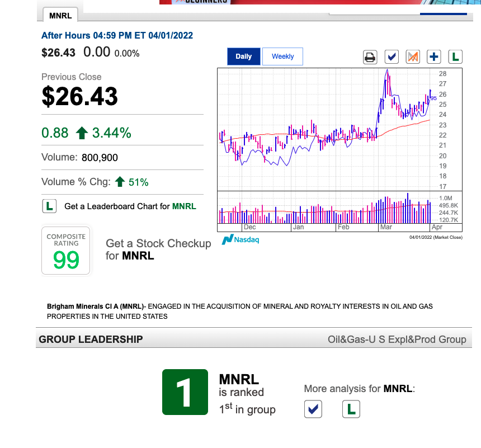This screenshot has width=481, height=448.
Task: Click the green rank 1 badge
Action: click(185, 392)
